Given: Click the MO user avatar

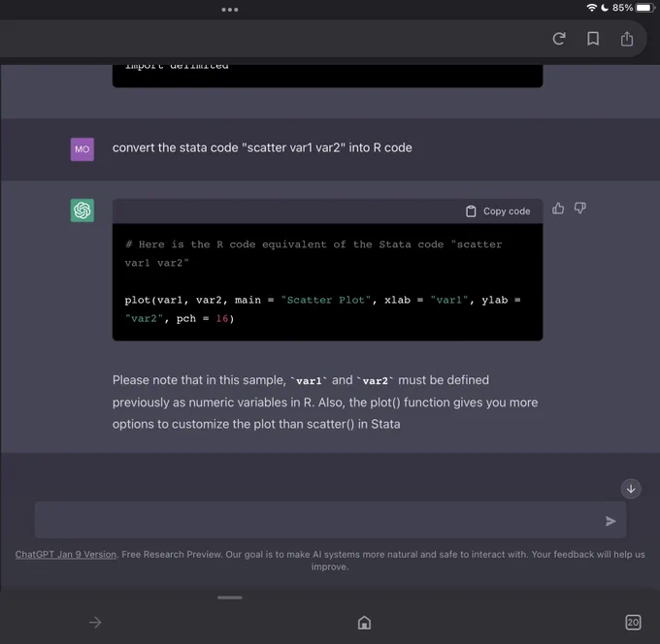Looking at the screenshot, I should (82, 149).
